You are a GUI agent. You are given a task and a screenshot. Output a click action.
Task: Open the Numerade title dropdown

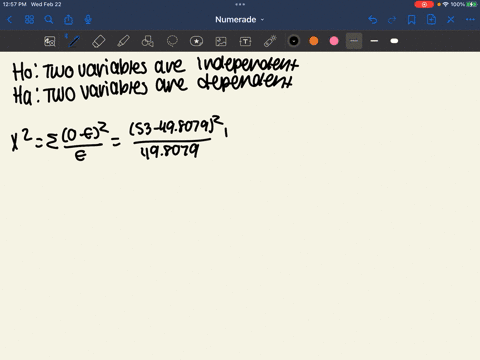point(240,20)
